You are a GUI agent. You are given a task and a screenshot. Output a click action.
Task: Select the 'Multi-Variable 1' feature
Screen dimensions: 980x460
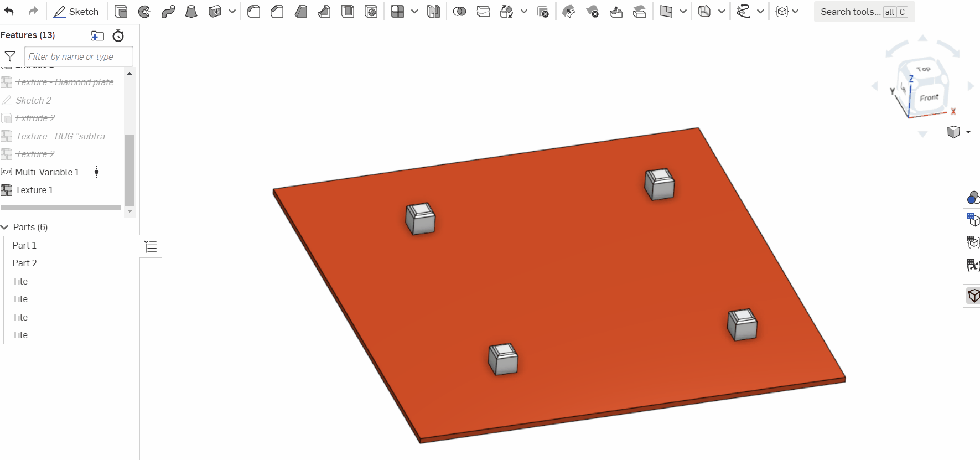click(47, 172)
